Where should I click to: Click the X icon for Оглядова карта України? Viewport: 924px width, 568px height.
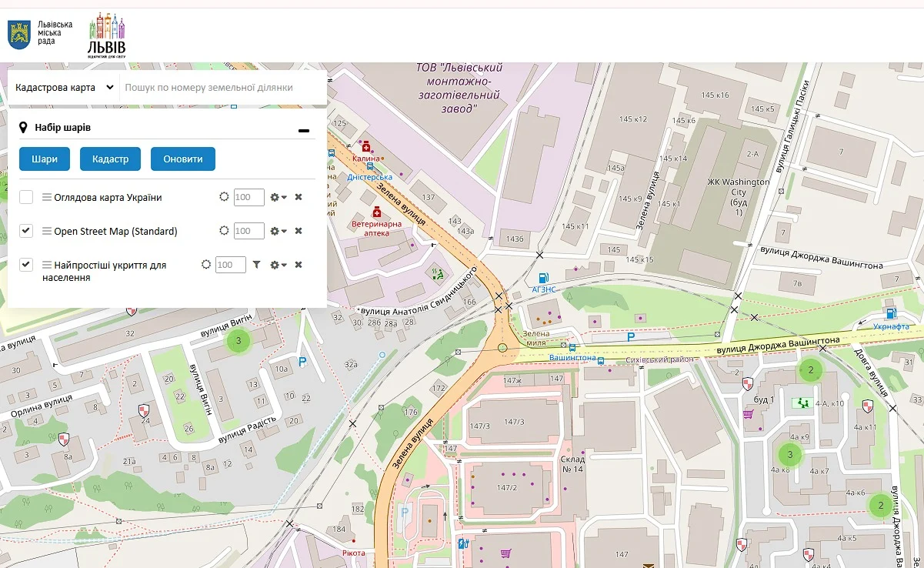[299, 197]
